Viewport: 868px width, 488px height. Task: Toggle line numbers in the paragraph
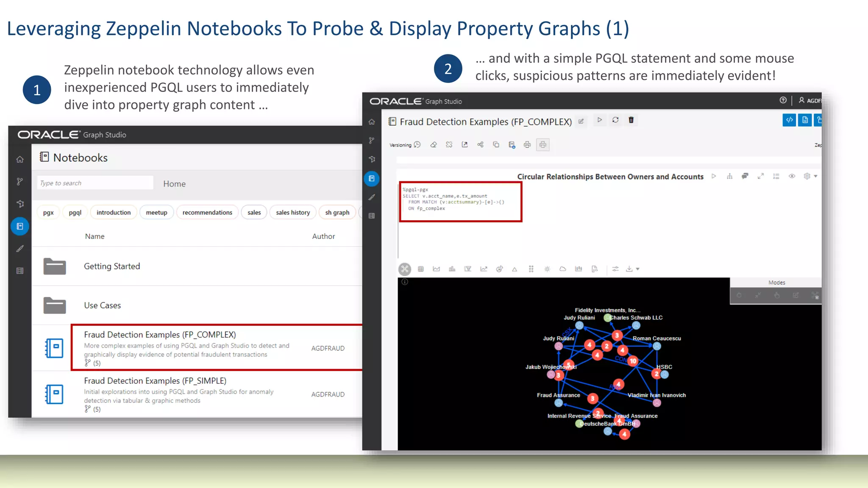[776, 176]
